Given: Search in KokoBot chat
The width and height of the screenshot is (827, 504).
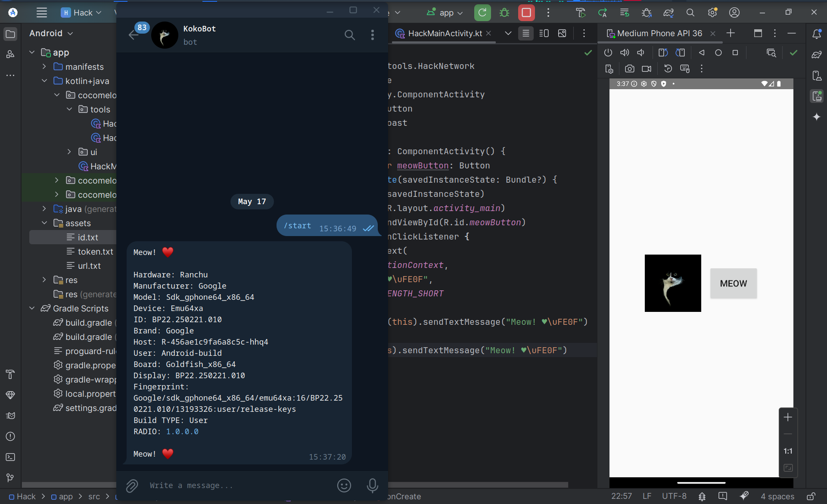Looking at the screenshot, I should coord(350,35).
